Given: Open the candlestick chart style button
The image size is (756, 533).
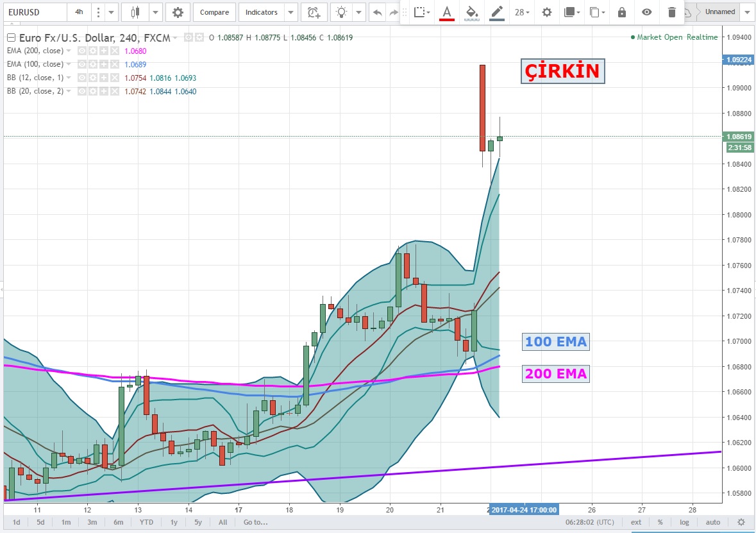Looking at the screenshot, I should [x=135, y=12].
